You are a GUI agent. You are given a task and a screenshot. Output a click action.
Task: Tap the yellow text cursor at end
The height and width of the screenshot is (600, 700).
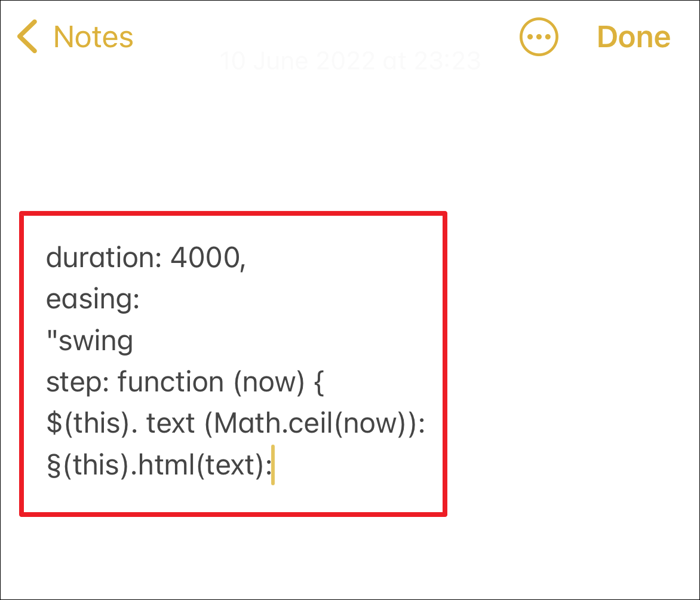(x=273, y=464)
